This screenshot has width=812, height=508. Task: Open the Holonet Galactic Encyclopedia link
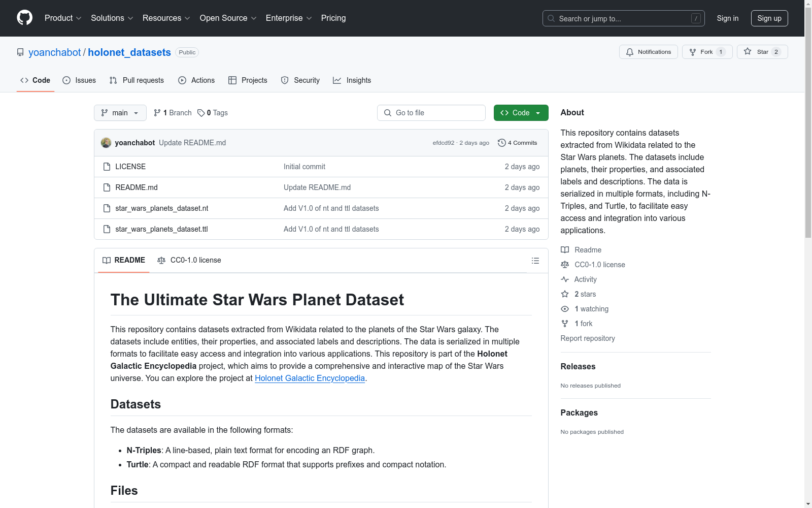click(x=310, y=378)
